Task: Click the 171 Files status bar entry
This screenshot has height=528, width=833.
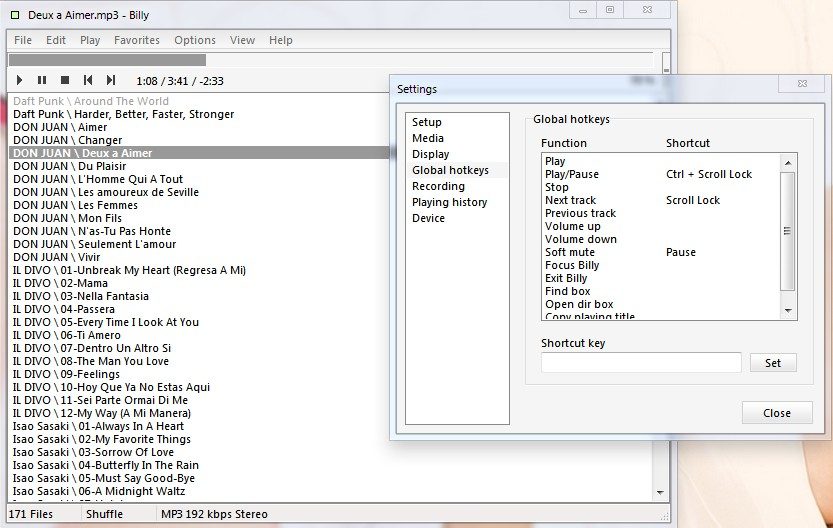Action: [x=31, y=514]
